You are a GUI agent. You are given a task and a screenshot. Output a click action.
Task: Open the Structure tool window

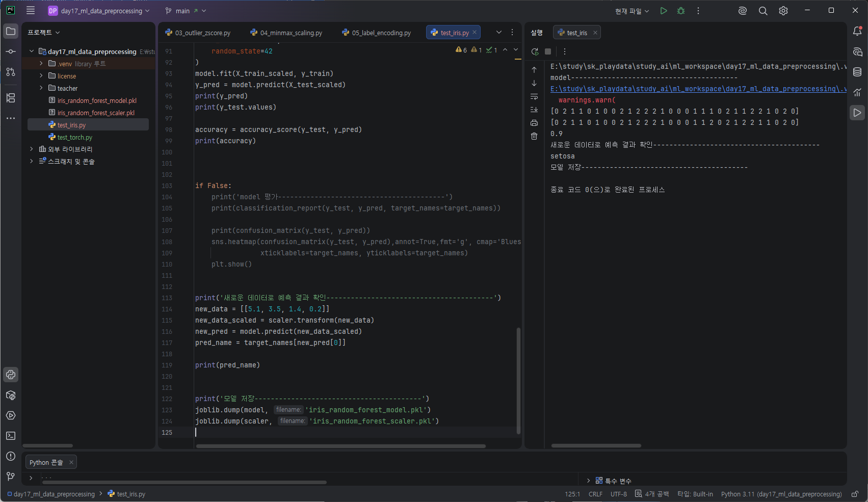point(11,98)
